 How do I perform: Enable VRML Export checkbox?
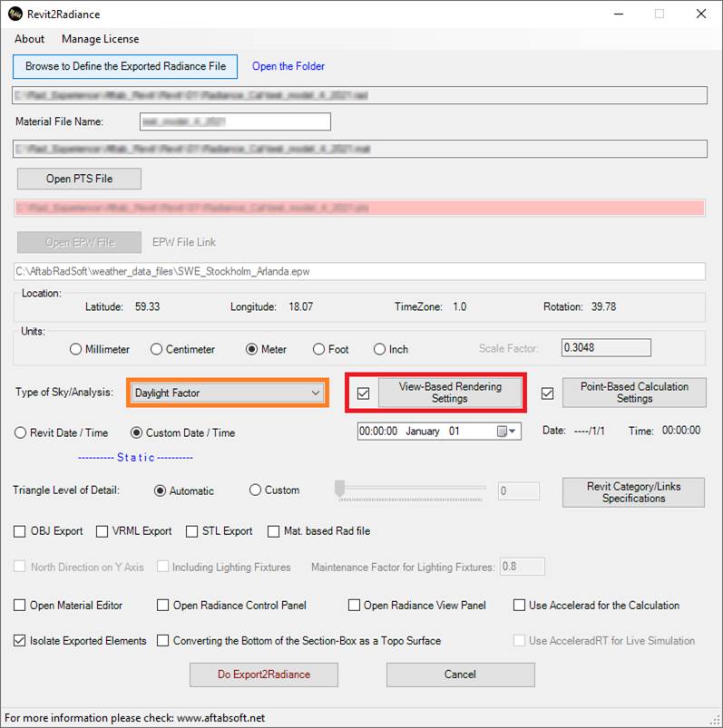click(x=102, y=531)
